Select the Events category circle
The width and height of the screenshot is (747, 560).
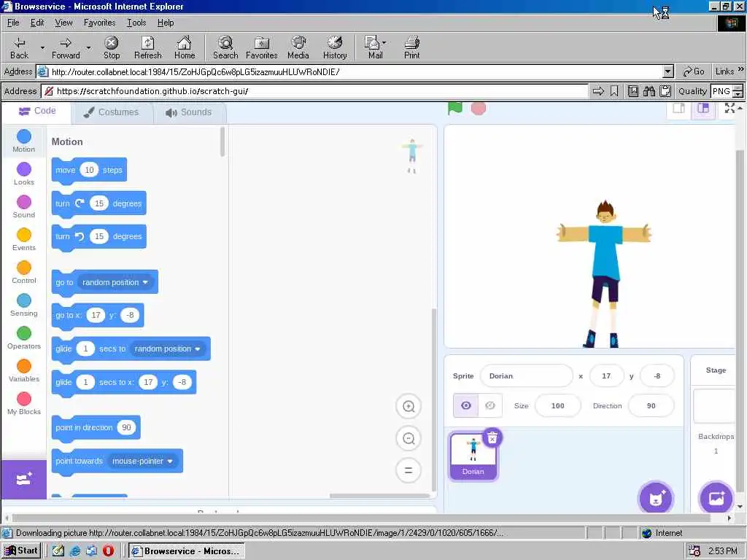click(24, 236)
